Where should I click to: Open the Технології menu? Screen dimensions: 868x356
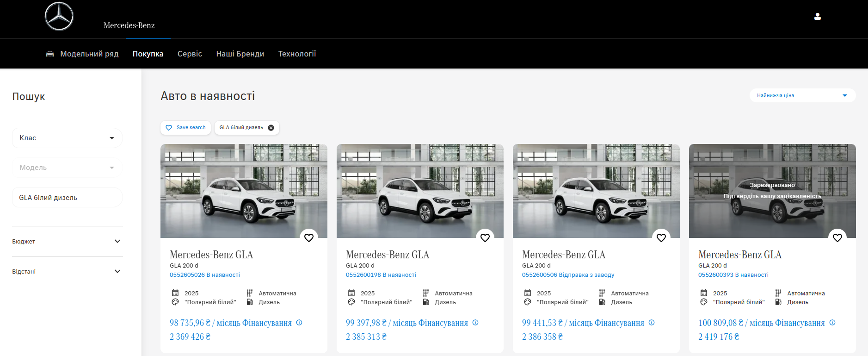pos(297,54)
